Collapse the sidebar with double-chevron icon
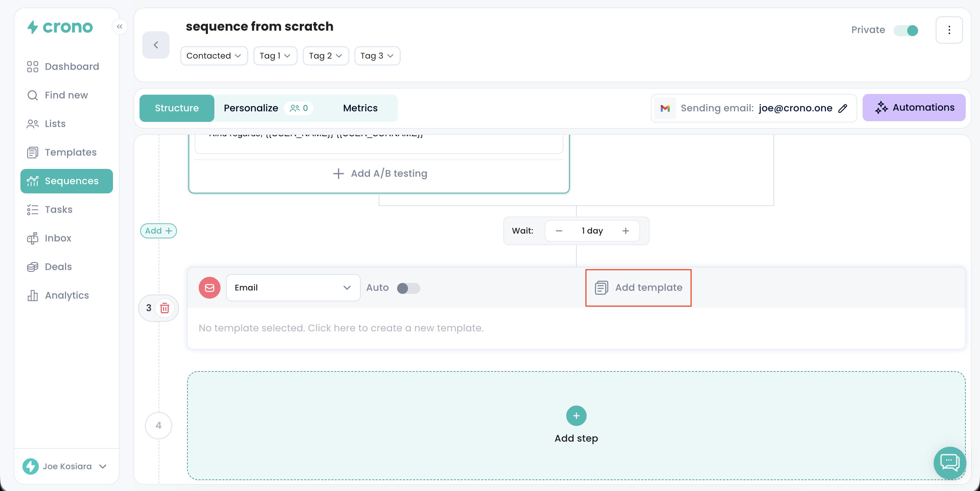The height and width of the screenshot is (491, 980). click(x=119, y=27)
